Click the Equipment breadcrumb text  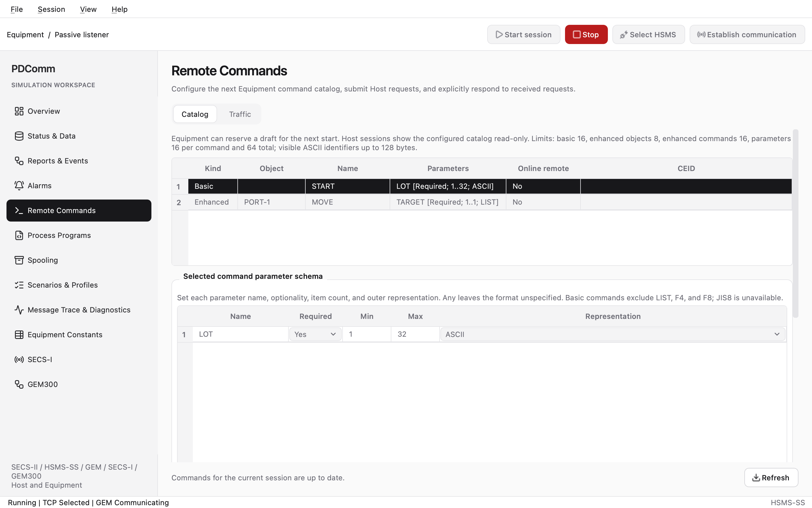(25, 35)
